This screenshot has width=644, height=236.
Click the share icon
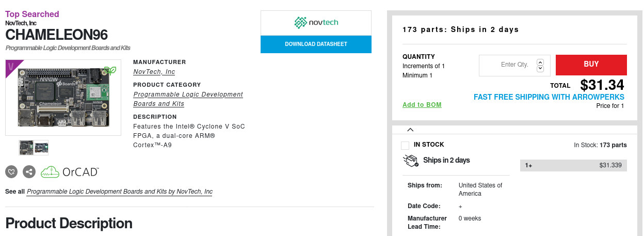pyautogui.click(x=29, y=172)
